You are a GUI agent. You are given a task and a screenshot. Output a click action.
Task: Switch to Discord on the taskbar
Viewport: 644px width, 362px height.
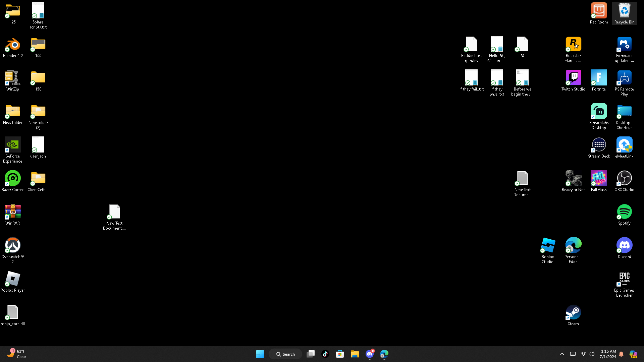(x=370, y=354)
